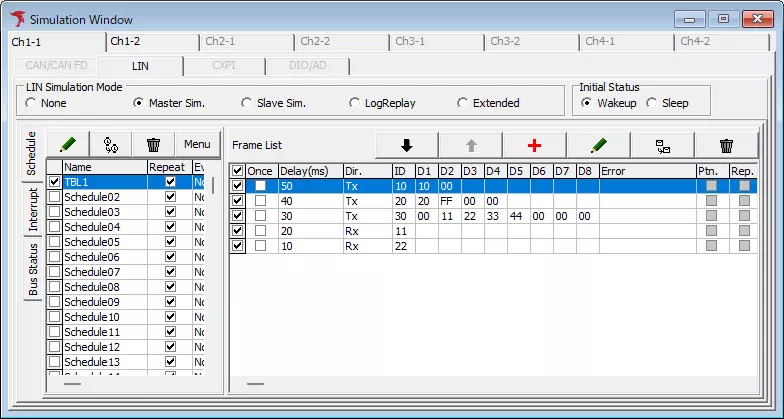Click the schedule list trash icon
The width and height of the screenshot is (784, 419).
tap(154, 144)
